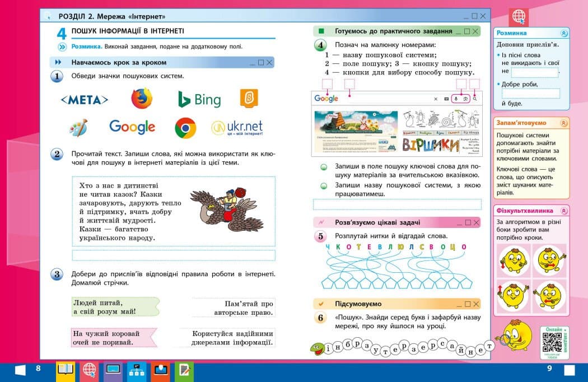This screenshot has height=382, width=588.
Task: Select the Google logo in task 1
Action: tap(132, 127)
